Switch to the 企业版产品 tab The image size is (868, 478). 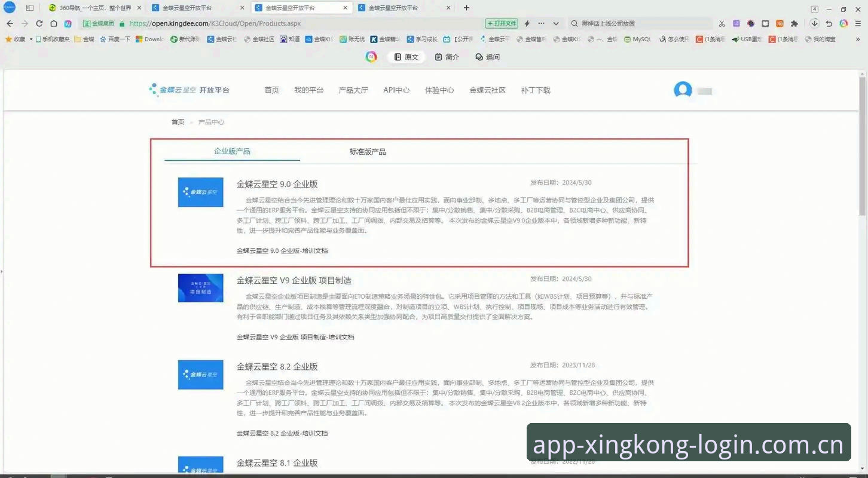tap(232, 151)
